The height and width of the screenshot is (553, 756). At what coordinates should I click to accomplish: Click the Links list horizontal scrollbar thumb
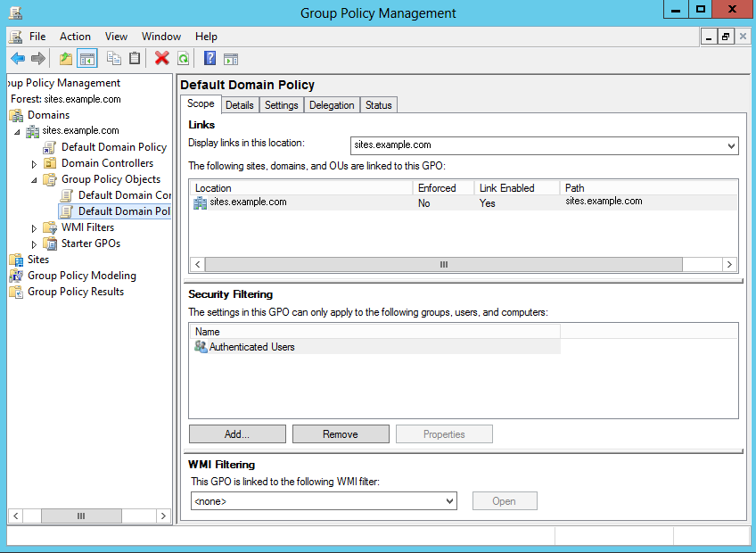pos(444,264)
